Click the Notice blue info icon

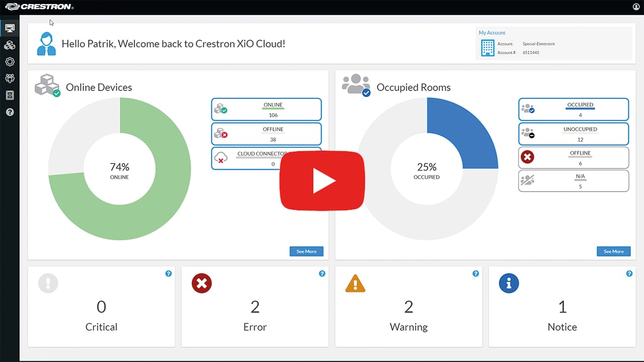pyautogui.click(x=509, y=283)
